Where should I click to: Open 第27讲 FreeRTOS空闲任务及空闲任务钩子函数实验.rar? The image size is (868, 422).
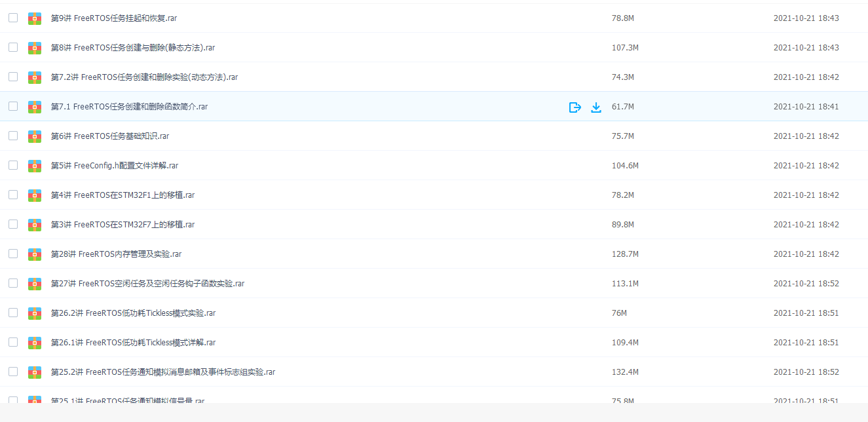(147, 284)
